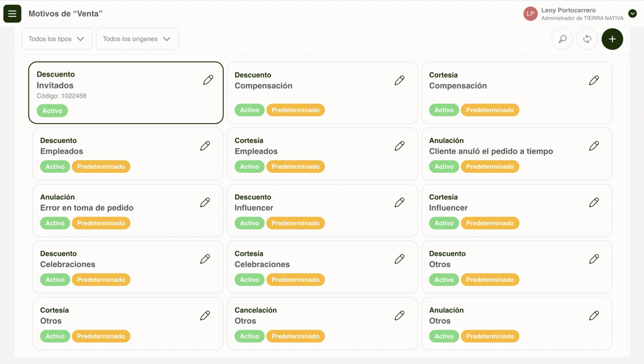Edit the Error en toma de pedido card
644x364 pixels.
point(205,203)
